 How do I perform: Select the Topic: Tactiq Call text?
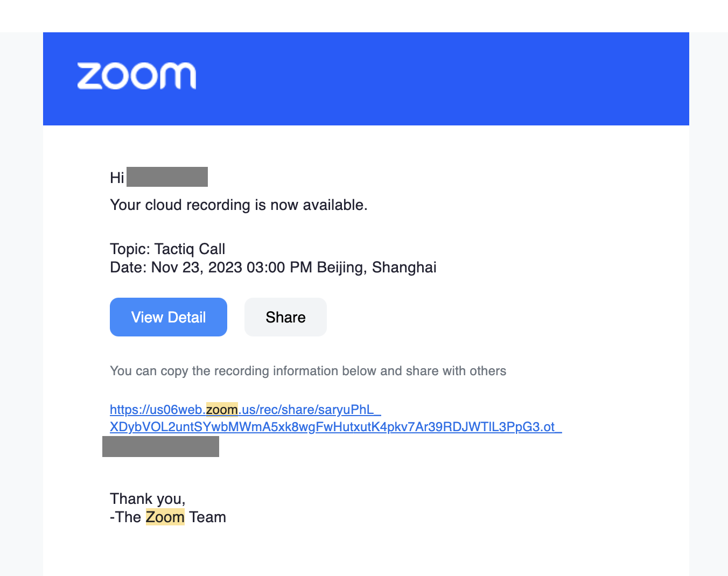[167, 249]
